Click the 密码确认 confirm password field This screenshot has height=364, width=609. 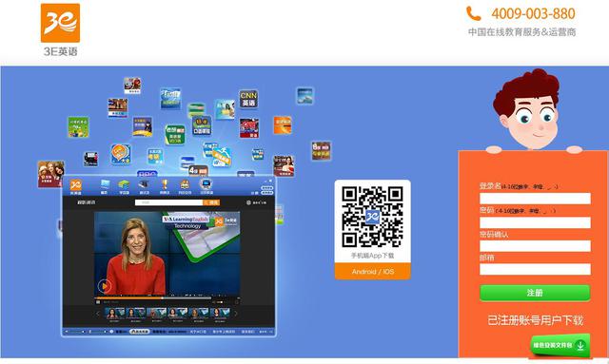[x=535, y=246]
